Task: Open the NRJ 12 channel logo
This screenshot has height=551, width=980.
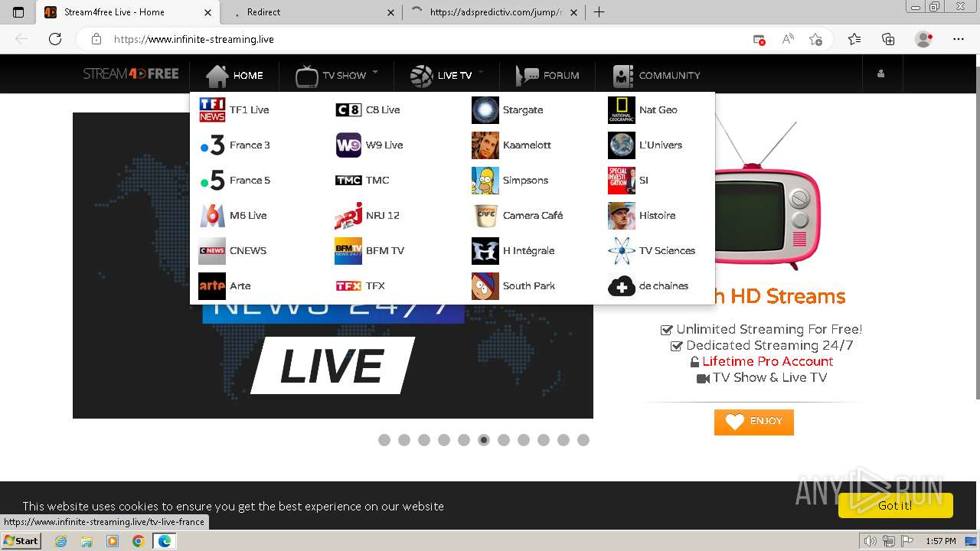Action: click(348, 216)
